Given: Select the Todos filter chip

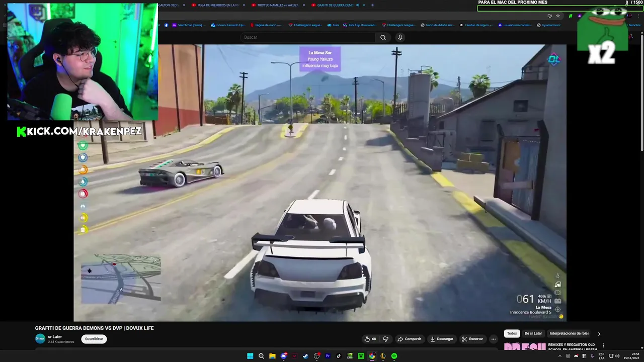Looking at the screenshot, I should 512,333.
